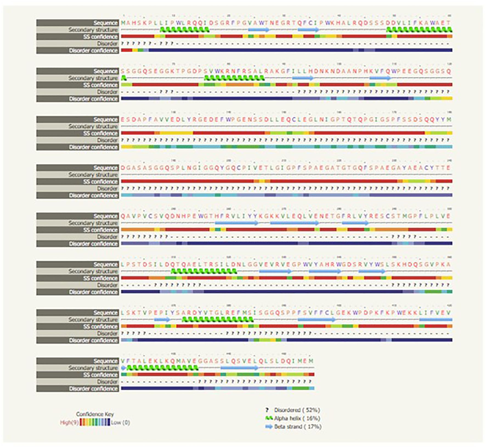Screen dimensions: 486x448
Task: Select the helix under DDVLIFKAWAET at first block end
Action: pos(419,29)
